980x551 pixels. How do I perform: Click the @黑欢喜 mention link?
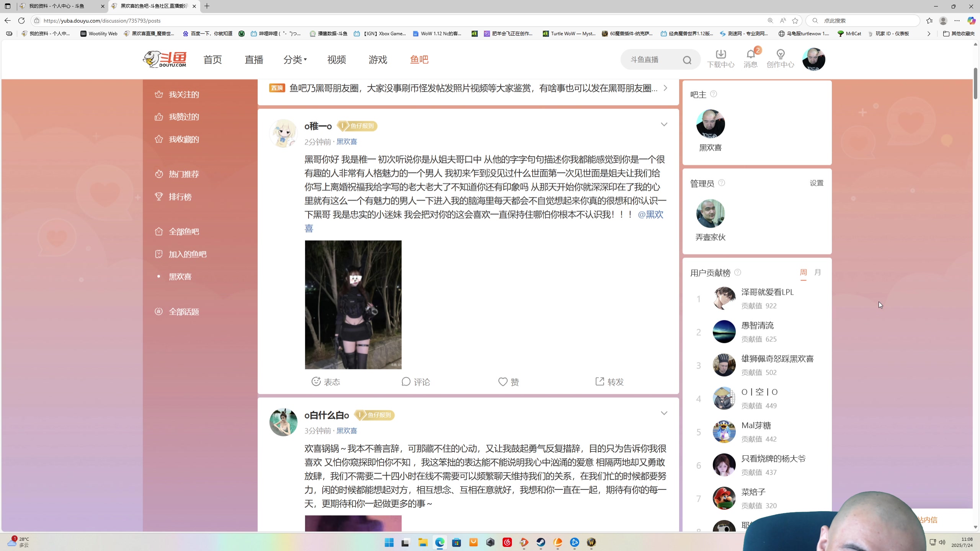(650, 215)
